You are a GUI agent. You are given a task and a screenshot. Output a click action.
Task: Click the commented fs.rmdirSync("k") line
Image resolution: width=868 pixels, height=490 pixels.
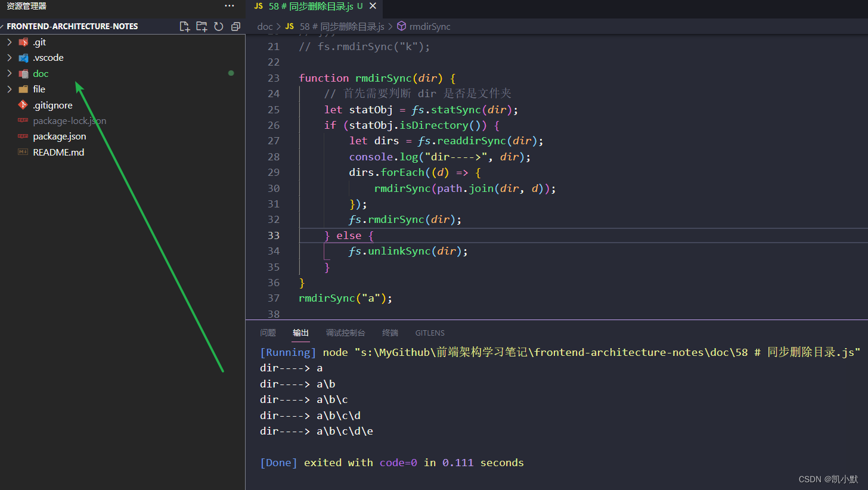coord(364,47)
